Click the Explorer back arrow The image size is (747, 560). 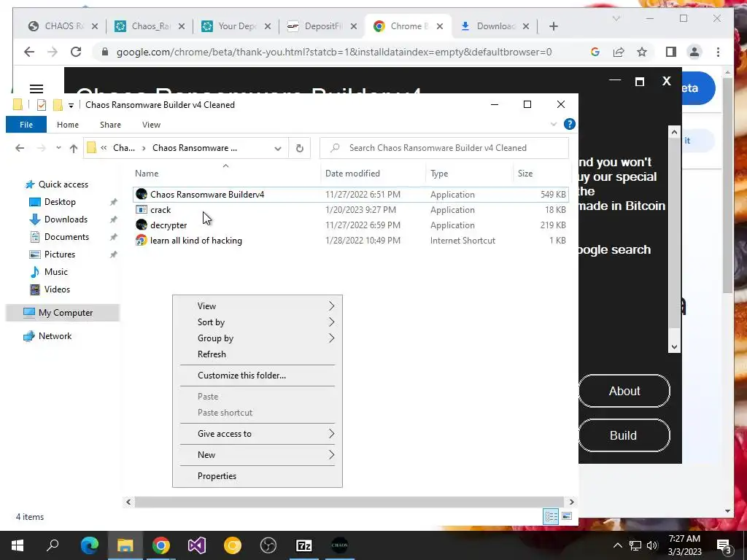coord(20,148)
